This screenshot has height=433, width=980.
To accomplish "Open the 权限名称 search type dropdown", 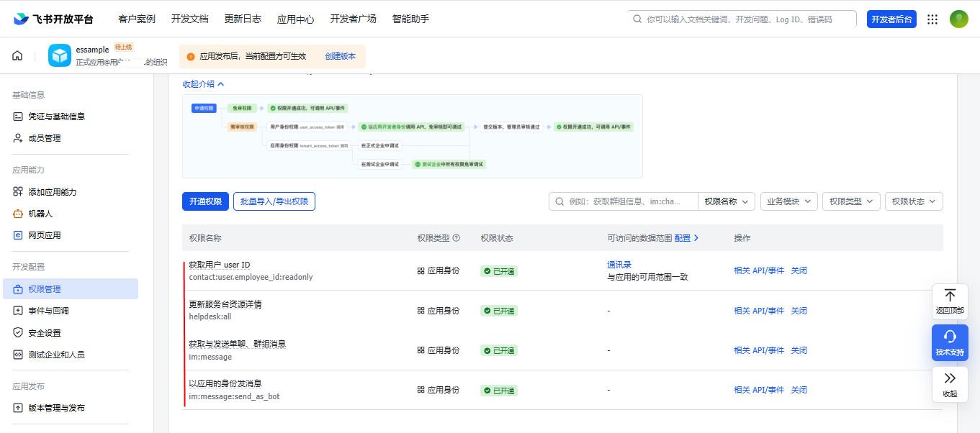I will [x=727, y=201].
